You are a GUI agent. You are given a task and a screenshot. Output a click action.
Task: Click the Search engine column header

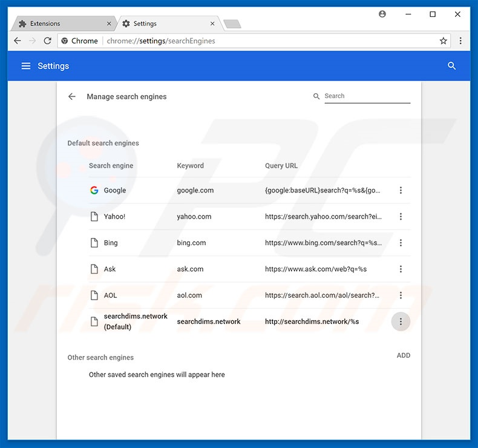click(111, 166)
